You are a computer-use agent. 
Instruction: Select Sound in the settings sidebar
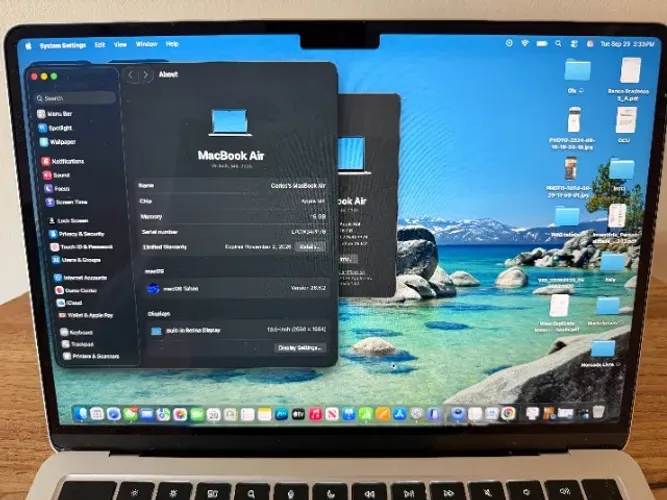[57, 175]
